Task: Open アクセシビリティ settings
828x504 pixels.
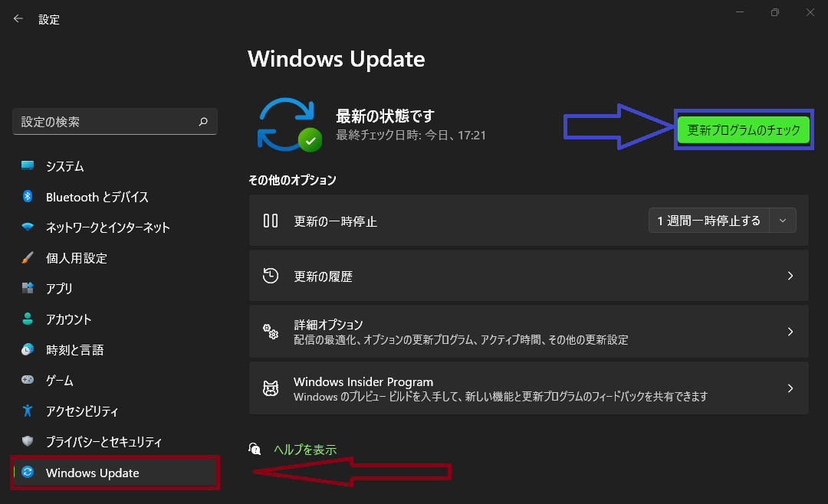Action: click(x=114, y=411)
